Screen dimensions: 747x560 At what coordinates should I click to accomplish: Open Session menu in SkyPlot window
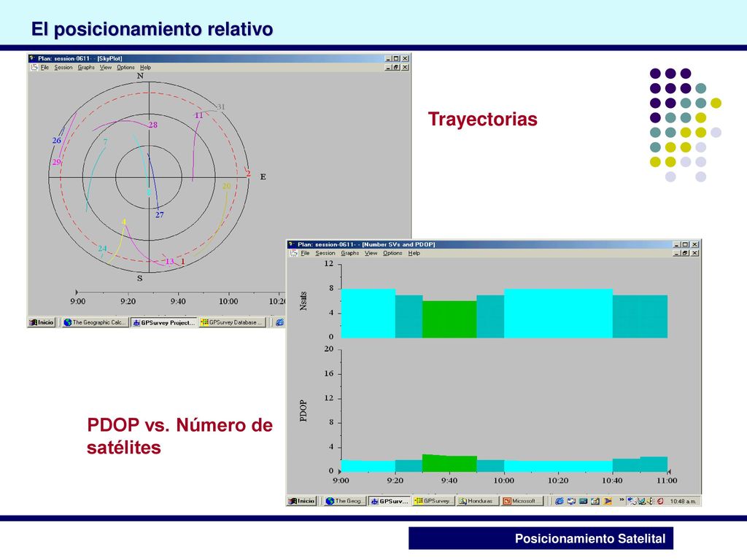(63, 68)
